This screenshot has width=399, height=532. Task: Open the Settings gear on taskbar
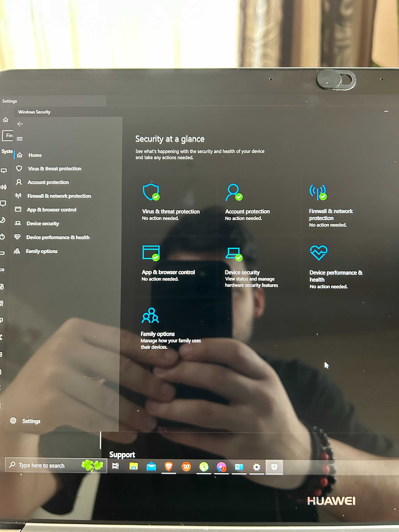(x=257, y=467)
